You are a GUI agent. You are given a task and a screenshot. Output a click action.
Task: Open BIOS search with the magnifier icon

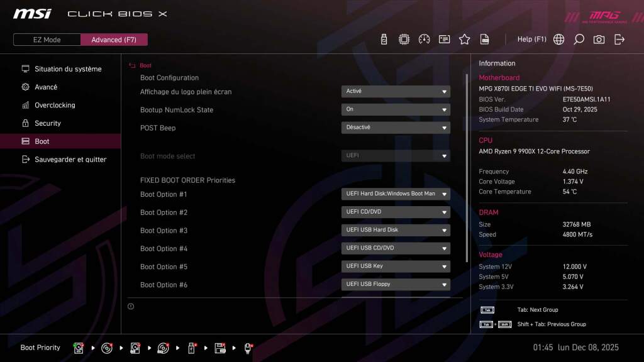coord(579,39)
